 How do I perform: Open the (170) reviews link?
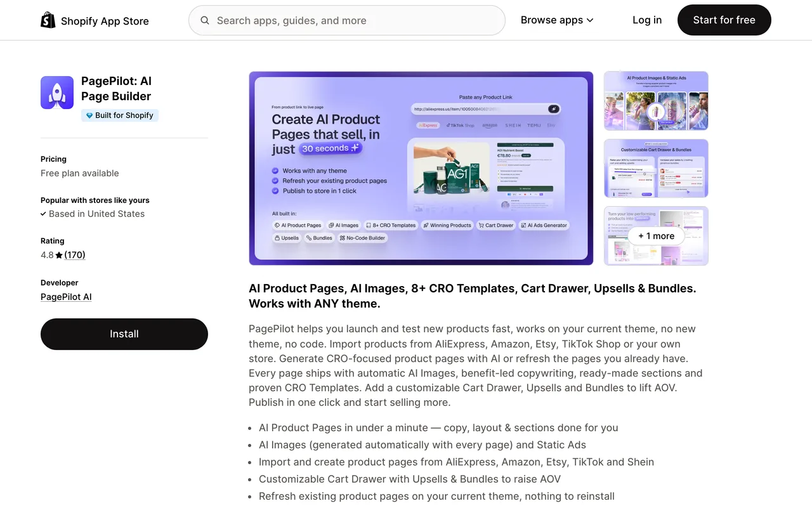tap(75, 255)
